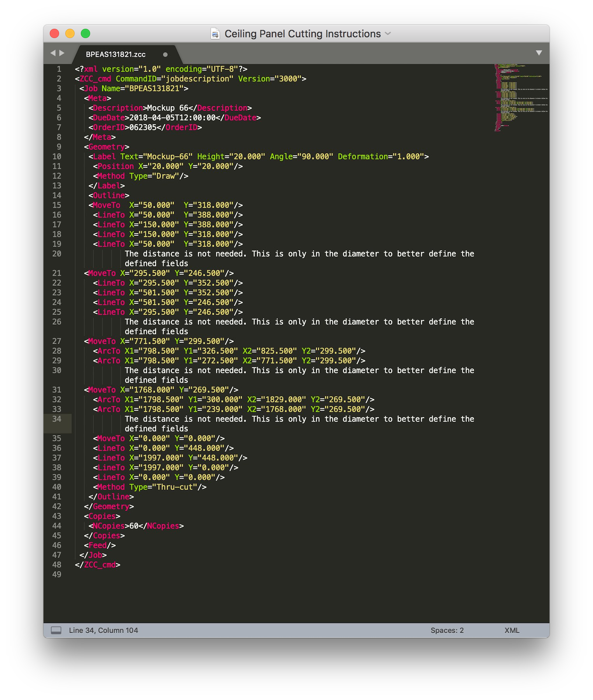
Task: Click the due date 2018-04-05T12:00:00 value
Action: (173, 118)
